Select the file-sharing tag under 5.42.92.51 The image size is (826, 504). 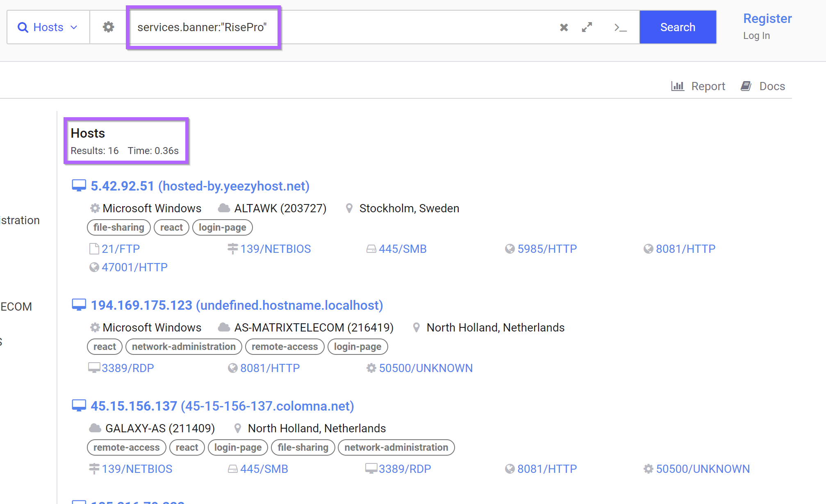(118, 227)
